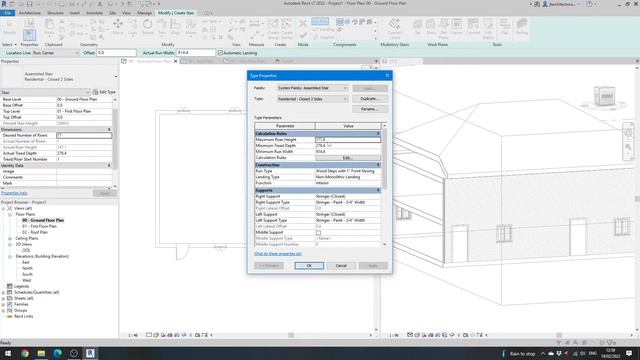Viewport: 640px width, 360px height.
Task: Click the Rename button
Action: pos(369,109)
